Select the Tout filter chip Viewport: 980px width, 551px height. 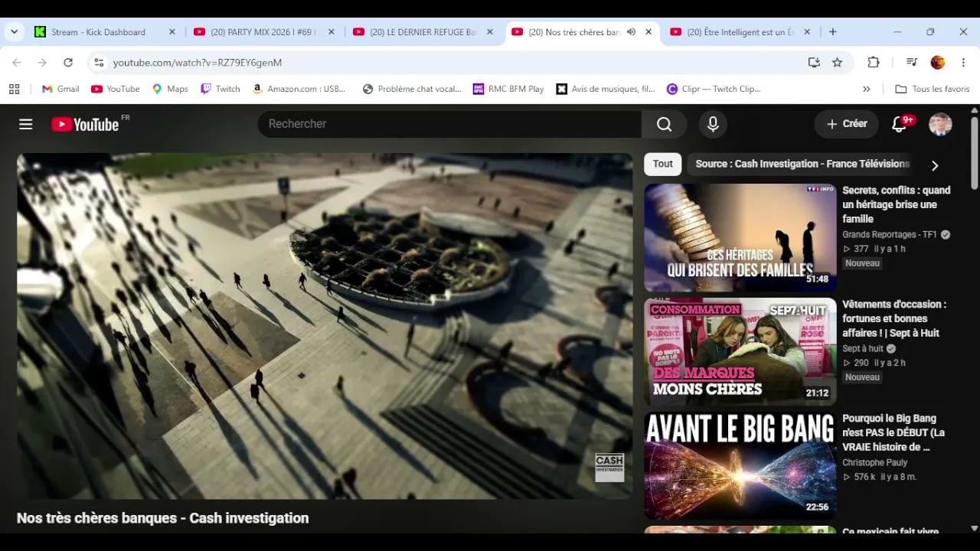click(x=663, y=164)
